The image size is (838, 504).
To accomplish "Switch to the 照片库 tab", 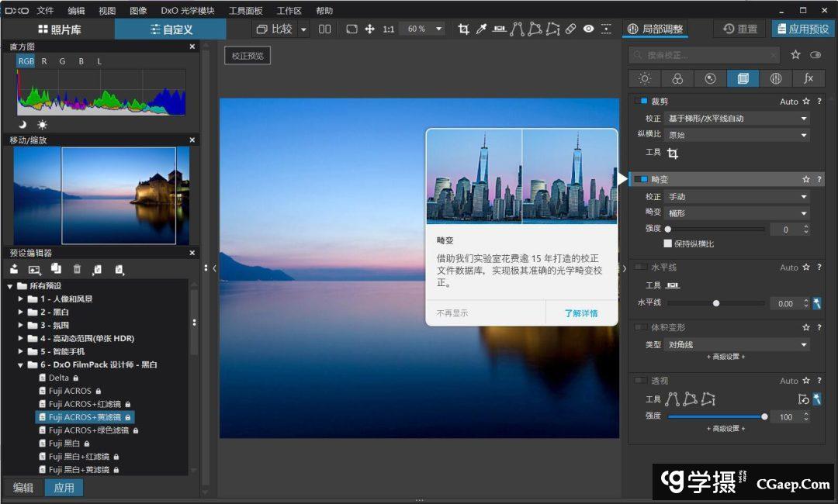I will click(x=59, y=29).
